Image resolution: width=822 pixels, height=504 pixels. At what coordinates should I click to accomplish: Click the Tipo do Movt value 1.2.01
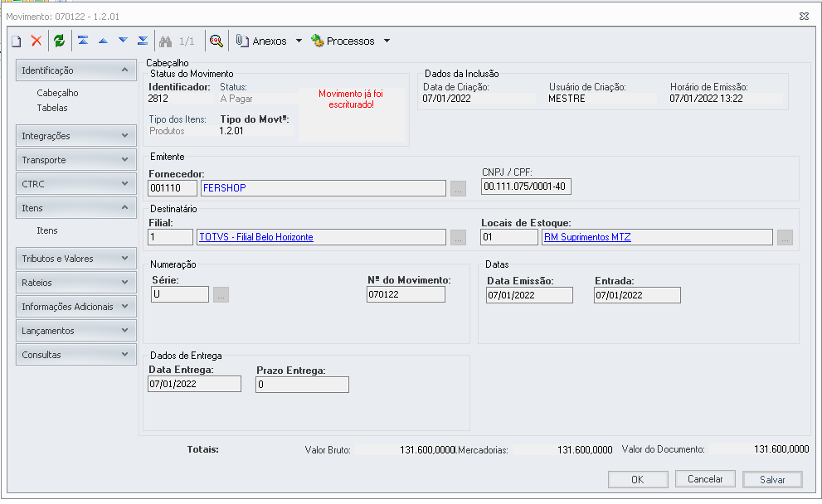coord(231,131)
